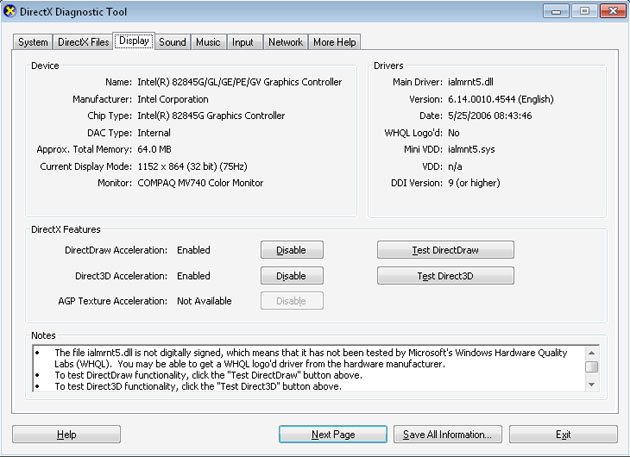
Task: Click note 'To test Direct3D functionality'
Action: tap(198, 386)
